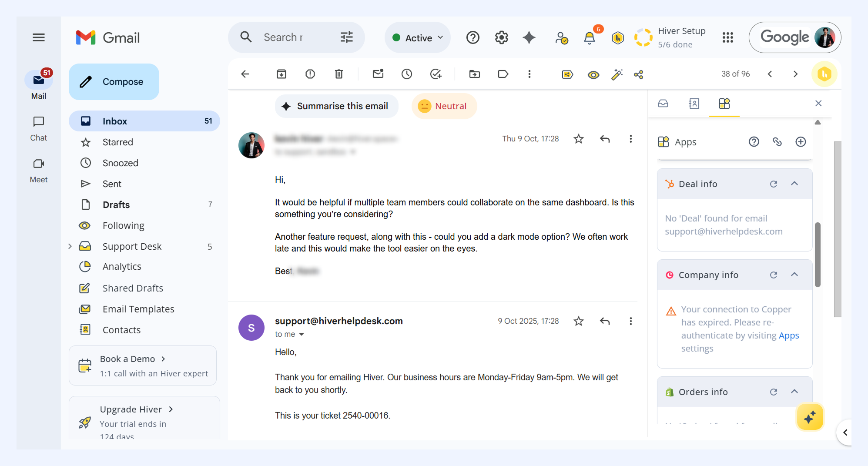868x466 pixels.
Task: Open the More options toolbar menu
Action: pos(530,74)
